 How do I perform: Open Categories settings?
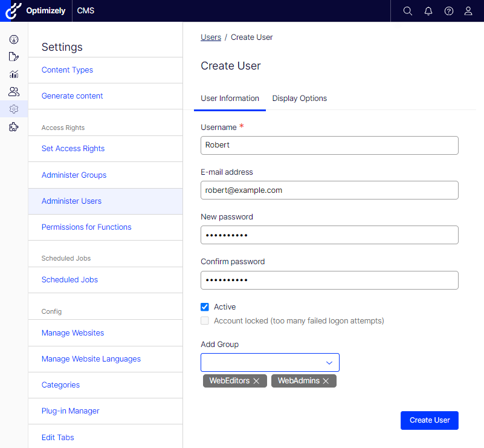point(60,385)
